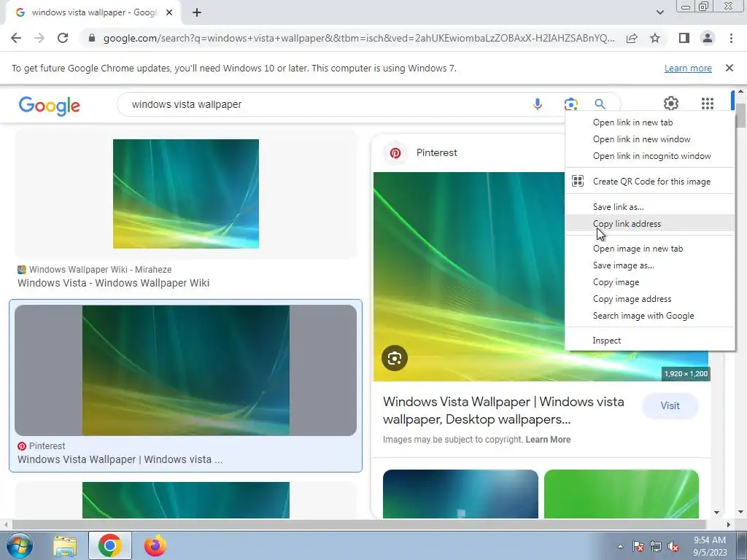Click the preview title Windows Vista Wallpaper heading
This screenshot has height=560, width=747.
pyautogui.click(x=503, y=411)
